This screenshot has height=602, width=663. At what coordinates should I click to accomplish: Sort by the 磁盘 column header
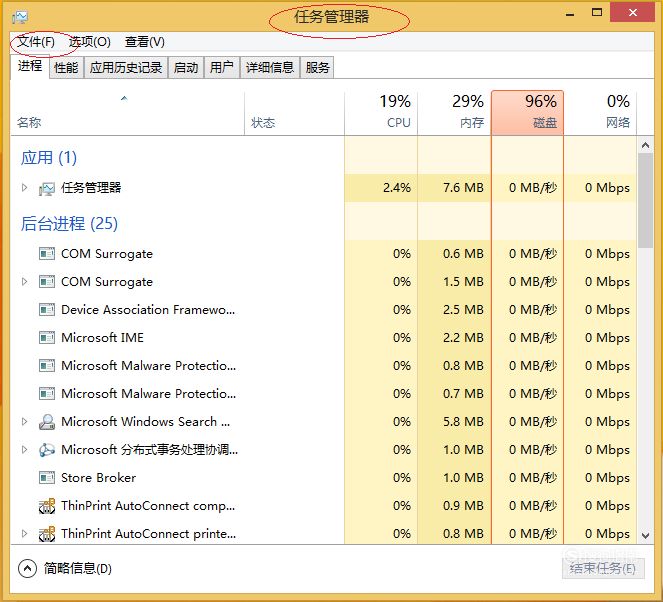click(x=527, y=113)
